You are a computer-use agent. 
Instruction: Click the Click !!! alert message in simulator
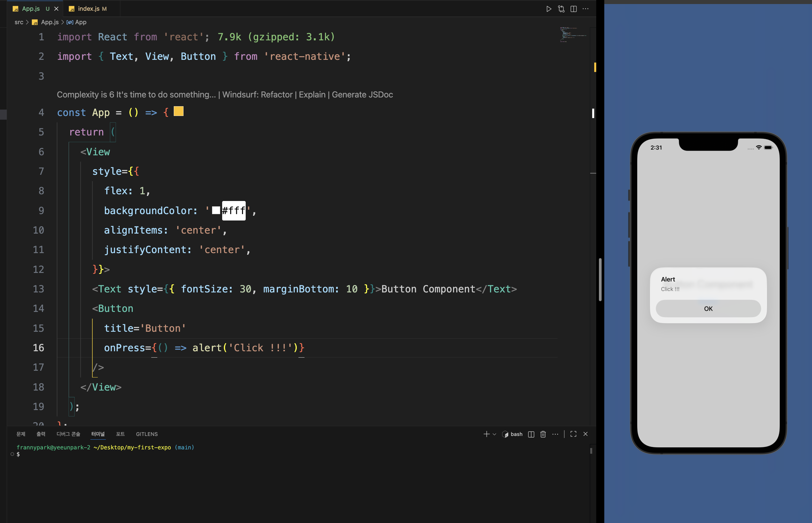[x=670, y=289]
